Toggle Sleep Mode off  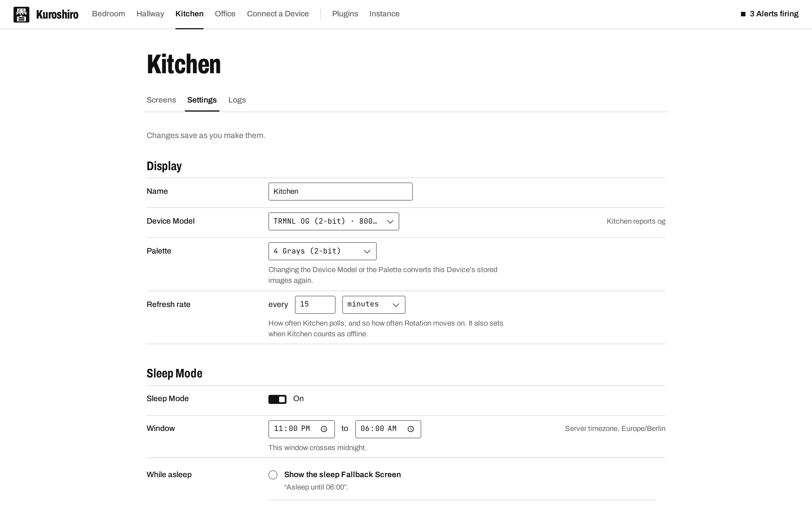(x=277, y=399)
